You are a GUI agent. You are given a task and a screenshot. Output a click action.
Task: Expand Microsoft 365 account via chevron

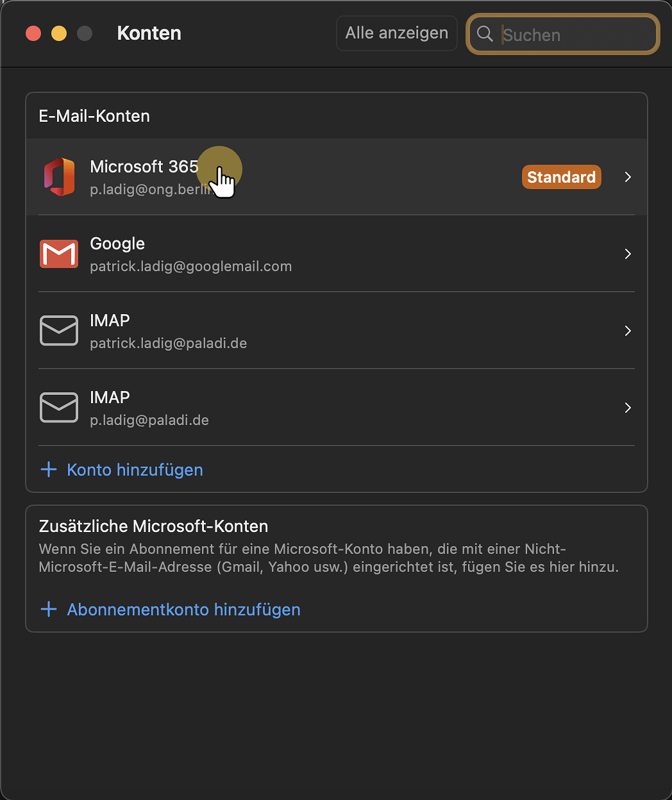[628, 177]
